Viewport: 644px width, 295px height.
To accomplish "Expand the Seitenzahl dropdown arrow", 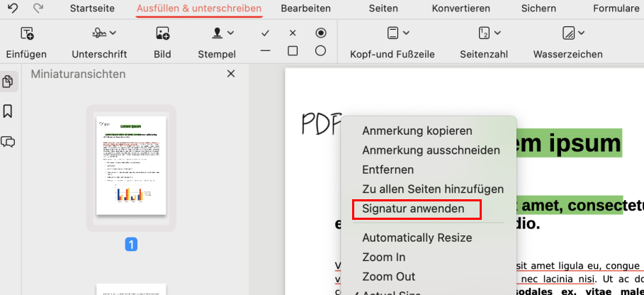I will click(497, 33).
